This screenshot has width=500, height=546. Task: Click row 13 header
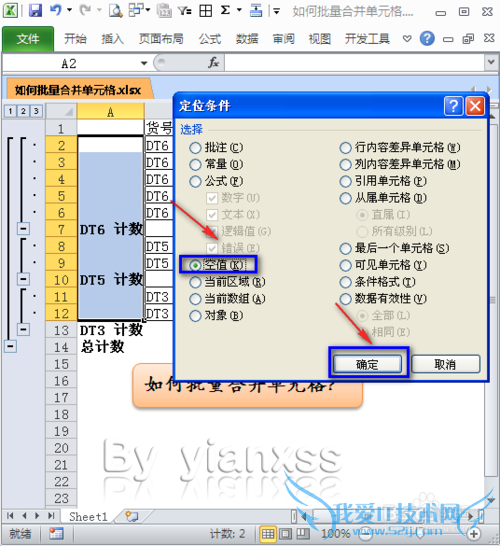(x=61, y=330)
